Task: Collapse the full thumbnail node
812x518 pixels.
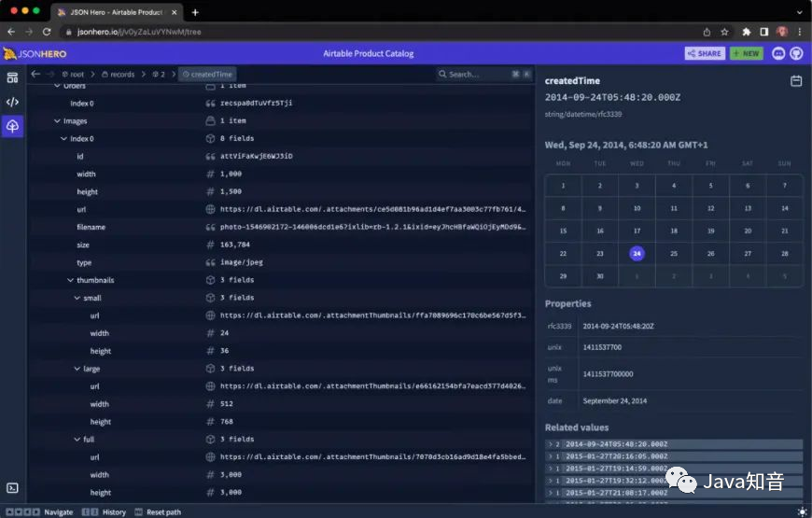Action: (77, 440)
